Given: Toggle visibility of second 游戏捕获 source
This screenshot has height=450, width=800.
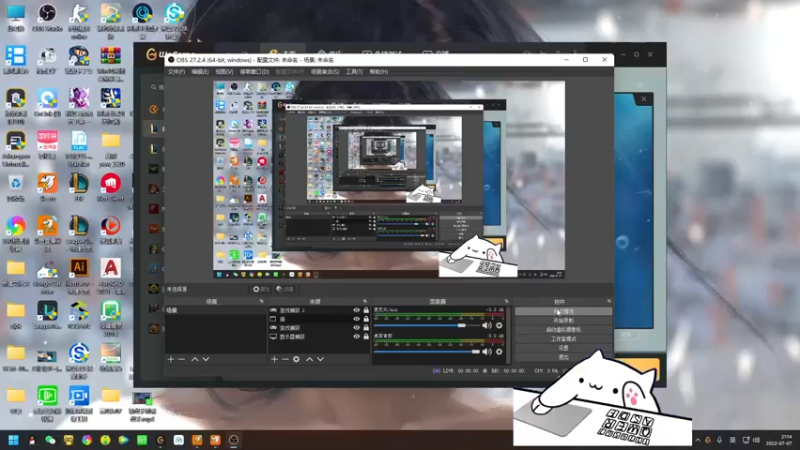Looking at the screenshot, I should (357, 328).
